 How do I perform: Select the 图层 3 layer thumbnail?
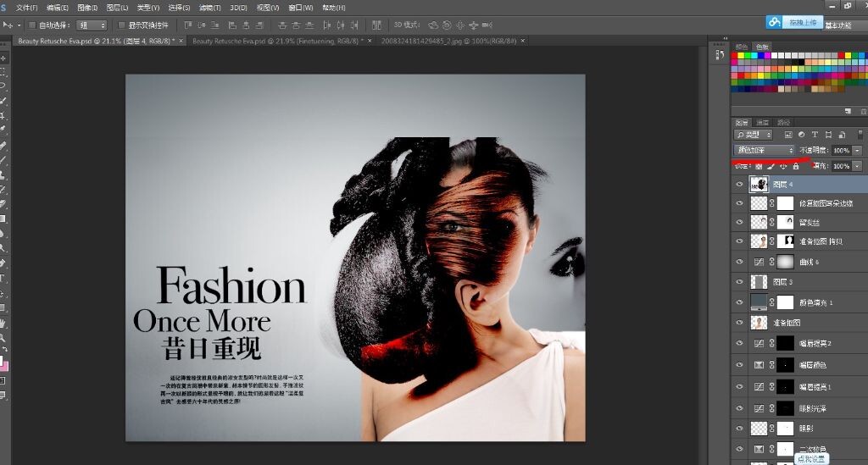pyautogui.click(x=759, y=282)
